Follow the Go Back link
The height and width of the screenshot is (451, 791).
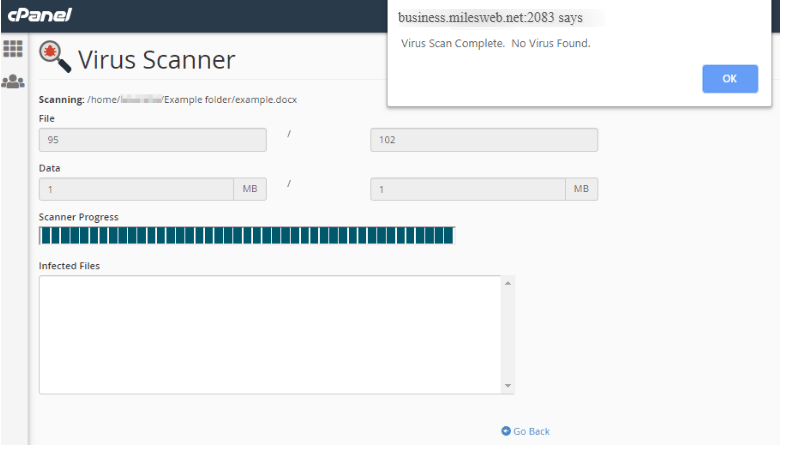click(x=526, y=431)
